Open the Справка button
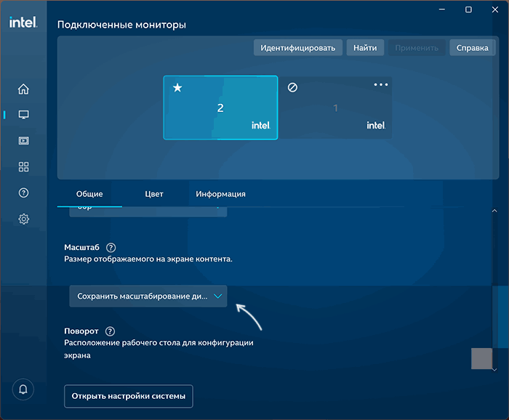Image resolution: width=509 pixels, height=420 pixels. pos(473,48)
